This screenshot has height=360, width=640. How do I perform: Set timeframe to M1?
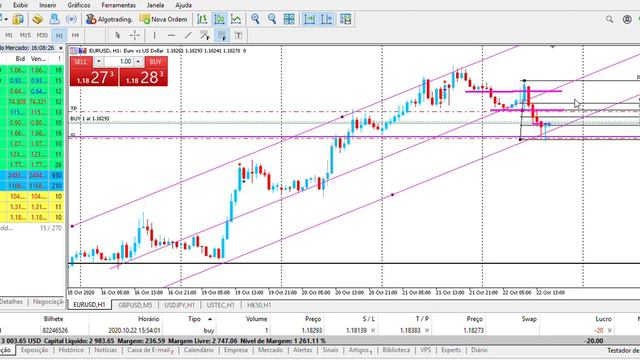[x=9, y=36]
